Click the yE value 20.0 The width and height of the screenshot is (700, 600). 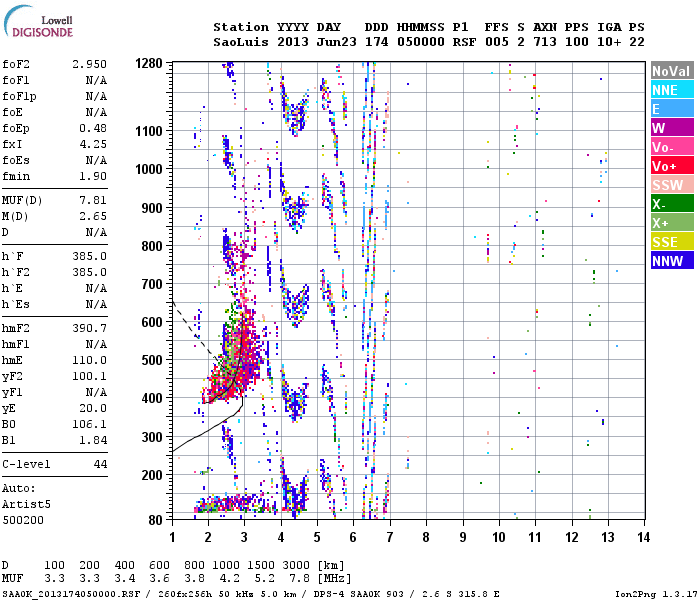point(93,408)
